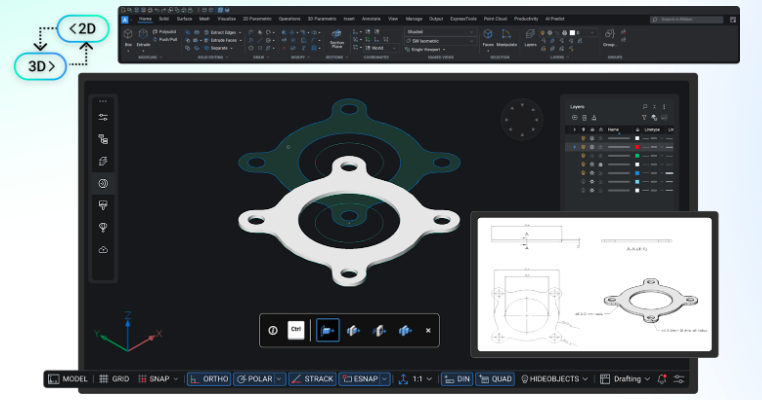Viewport: 762px width, 400px height.
Task: Click the Faces selection tool
Action: [488, 37]
